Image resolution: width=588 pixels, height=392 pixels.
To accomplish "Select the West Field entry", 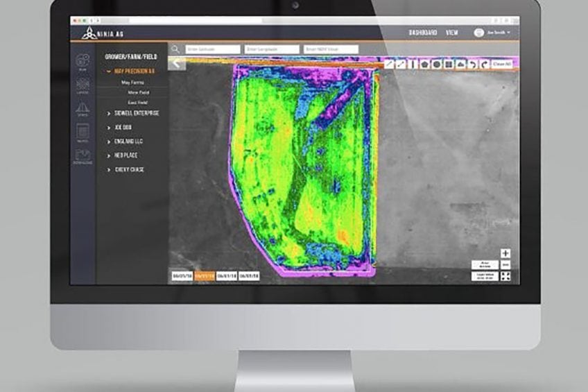I will click(x=139, y=92).
